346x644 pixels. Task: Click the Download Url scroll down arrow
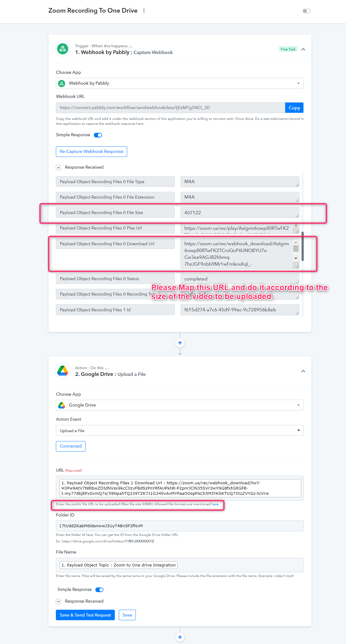(x=296, y=258)
